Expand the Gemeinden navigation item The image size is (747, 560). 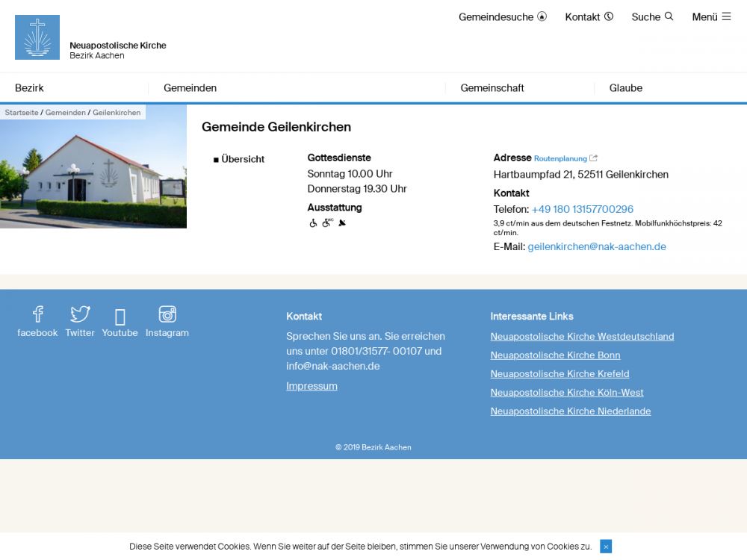pos(190,88)
